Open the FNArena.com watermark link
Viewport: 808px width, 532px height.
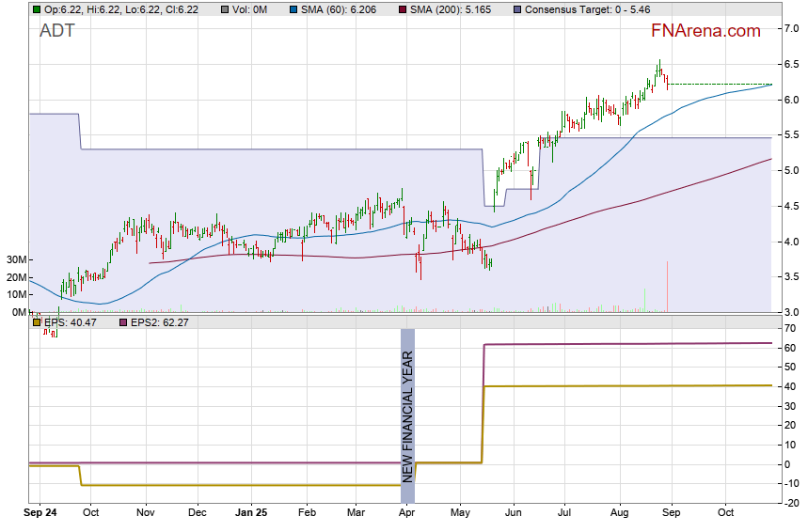(x=705, y=31)
